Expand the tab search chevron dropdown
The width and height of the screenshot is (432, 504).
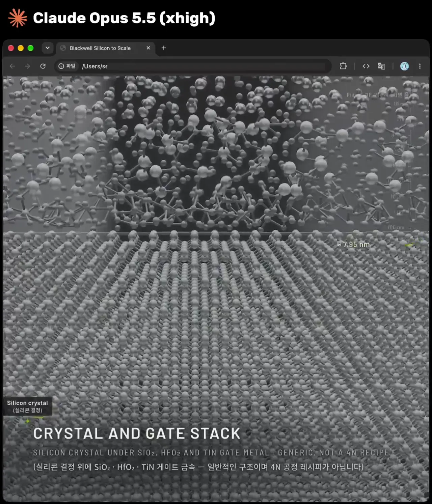point(48,48)
